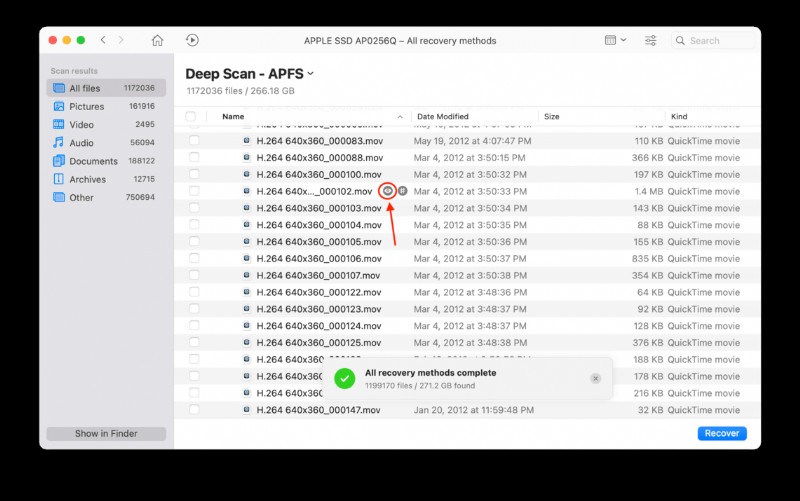Preview 000102.mov with the eye icon
Image resolution: width=800 pixels, height=501 pixels.
point(388,191)
